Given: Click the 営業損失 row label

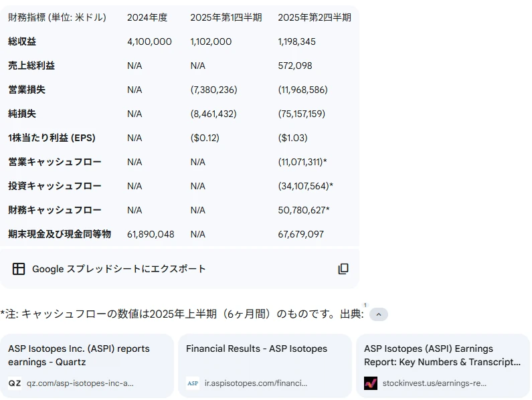Looking at the screenshot, I should click(x=27, y=90).
